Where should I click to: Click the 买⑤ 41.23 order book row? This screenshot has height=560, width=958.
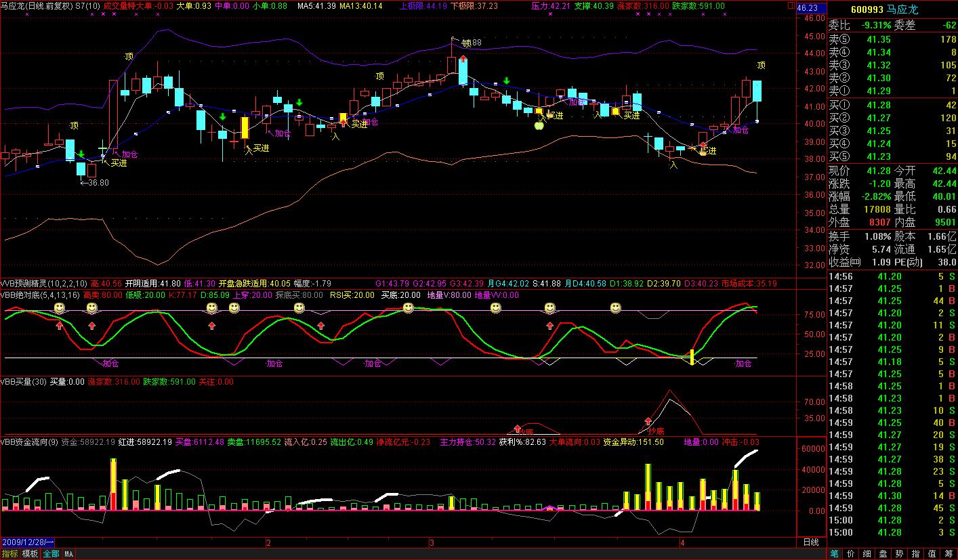(x=893, y=156)
